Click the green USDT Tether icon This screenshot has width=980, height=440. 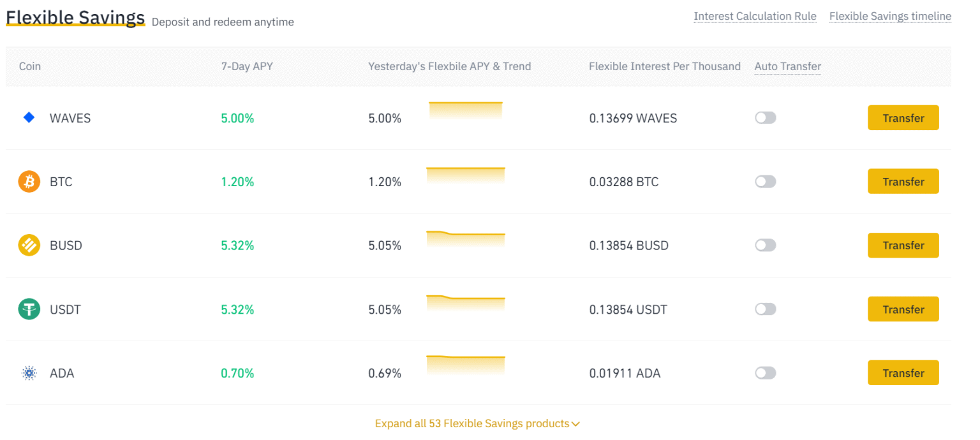tap(29, 309)
